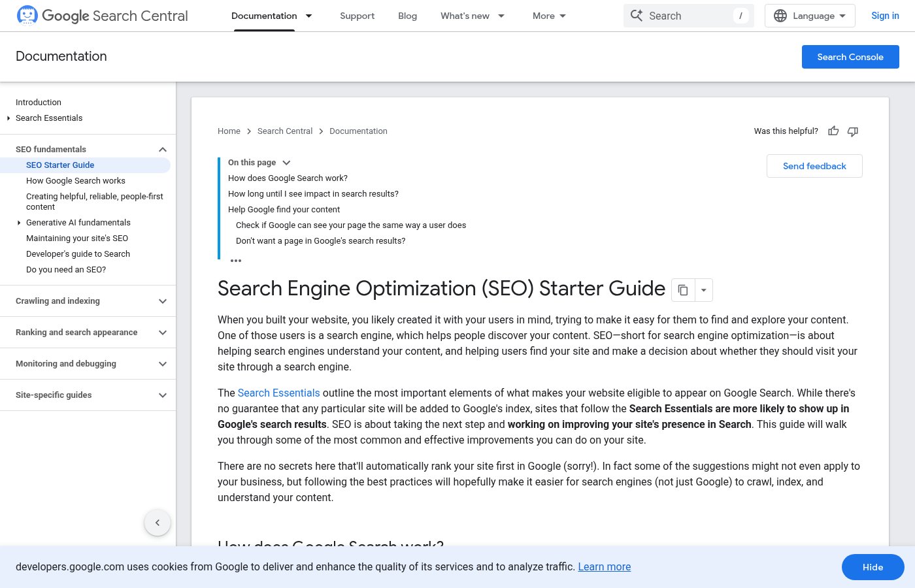Image resolution: width=915 pixels, height=588 pixels.
Task: Click the Search Console button
Action: tap(850, 57)
